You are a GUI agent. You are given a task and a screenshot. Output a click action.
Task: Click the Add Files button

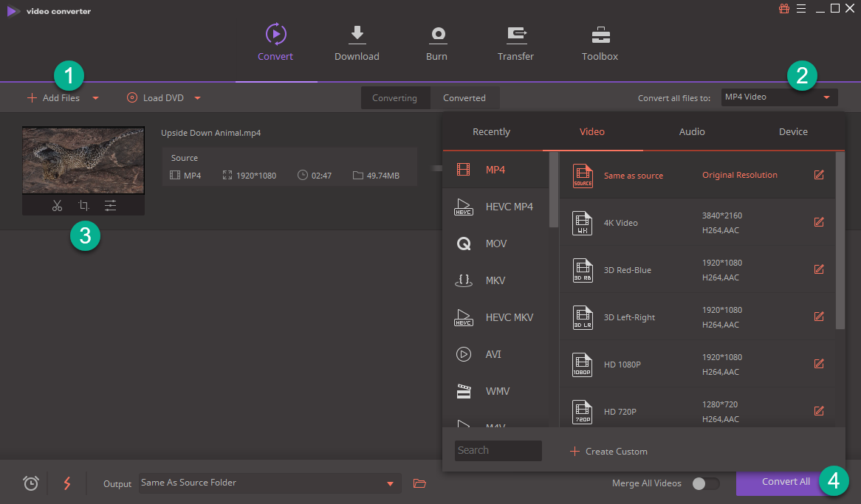[x=53, y=97]
